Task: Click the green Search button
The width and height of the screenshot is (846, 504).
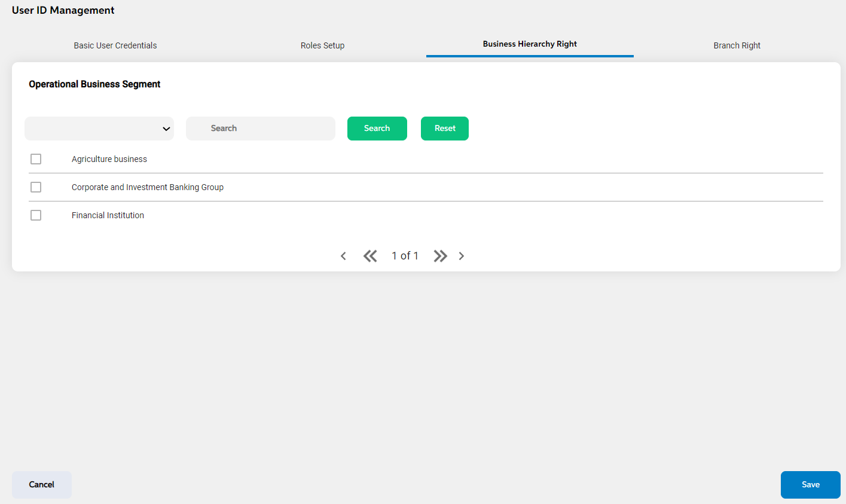Action: pyautogui.click(x=377, y=129)
